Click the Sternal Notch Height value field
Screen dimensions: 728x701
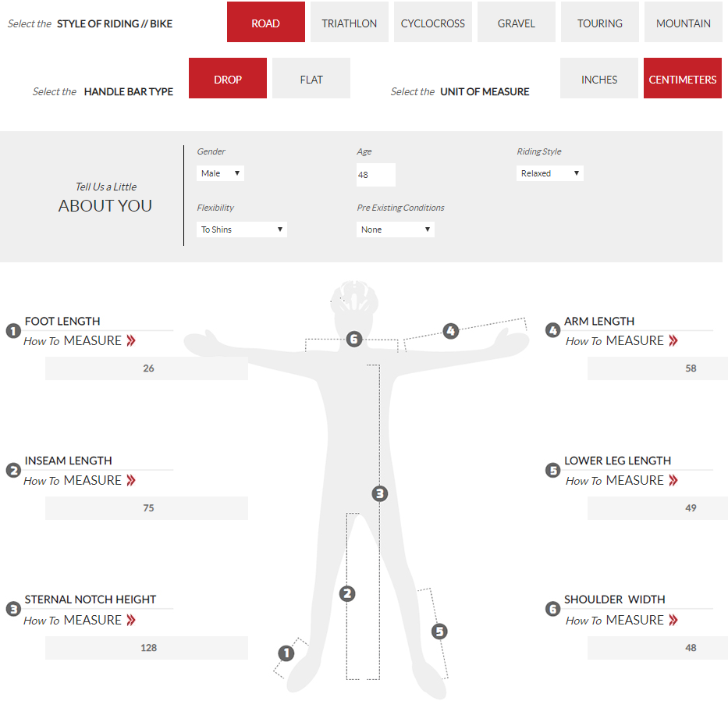tap(147, 647)
